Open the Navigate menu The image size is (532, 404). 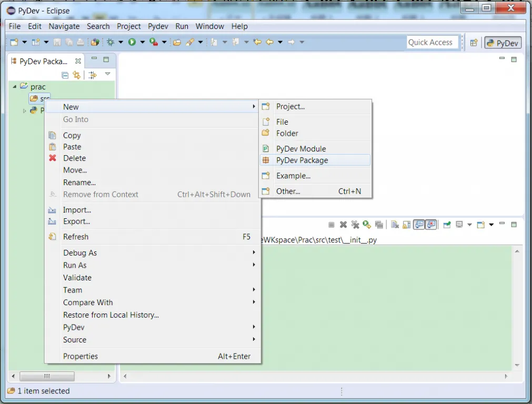[x=64, y=26]
